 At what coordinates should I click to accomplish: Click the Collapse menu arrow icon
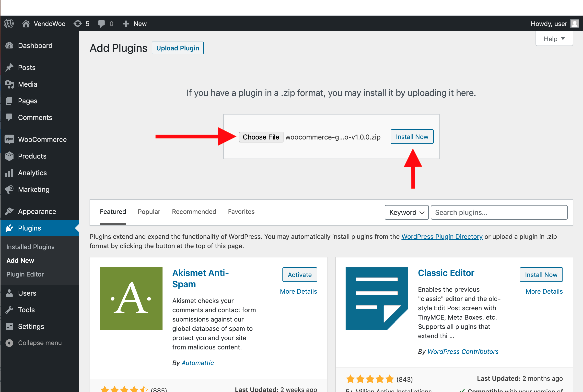coord(10,343)
